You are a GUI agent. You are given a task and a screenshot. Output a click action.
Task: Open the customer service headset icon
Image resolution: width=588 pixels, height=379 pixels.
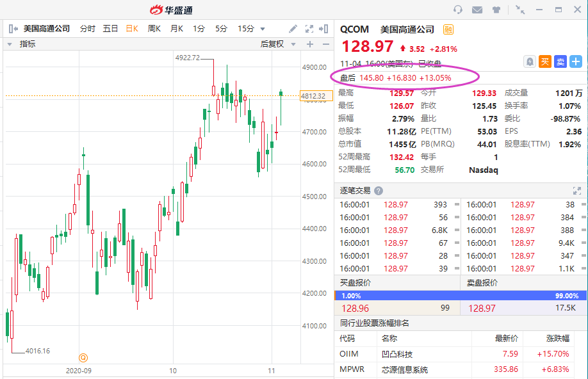click(x=457, y=10)
